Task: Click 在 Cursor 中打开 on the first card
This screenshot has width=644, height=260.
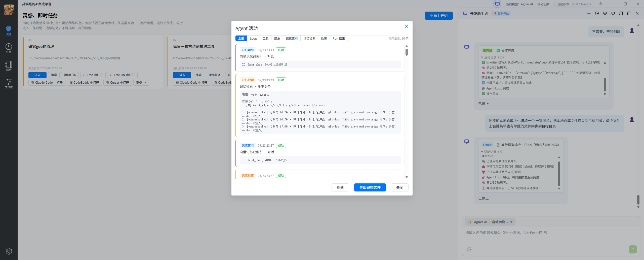Action: (118, 83)
